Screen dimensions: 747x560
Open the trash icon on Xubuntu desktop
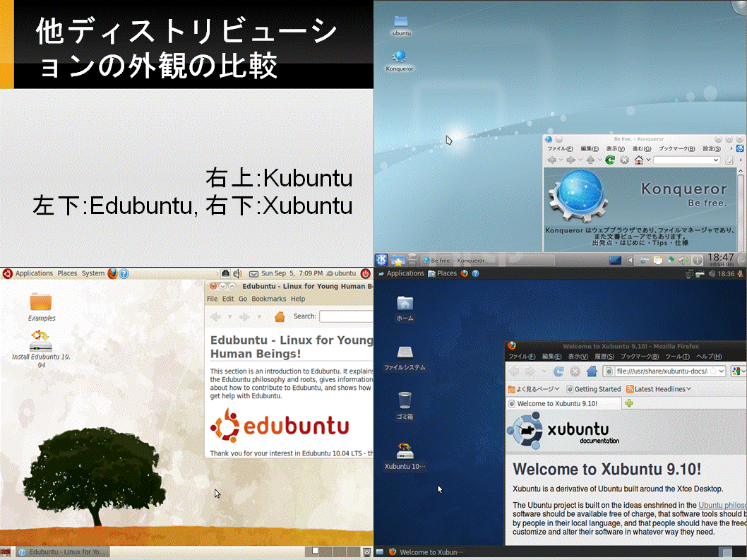[405, 405]
